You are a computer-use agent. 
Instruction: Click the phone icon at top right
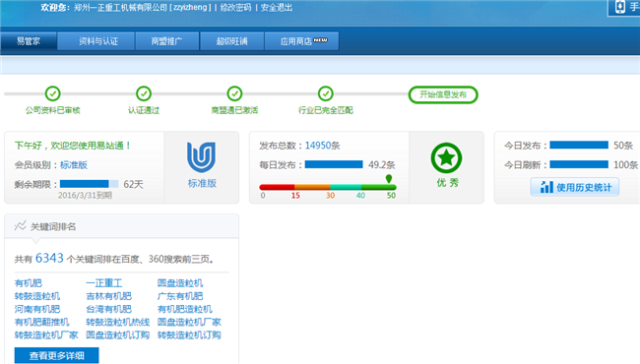coord(620,7)
